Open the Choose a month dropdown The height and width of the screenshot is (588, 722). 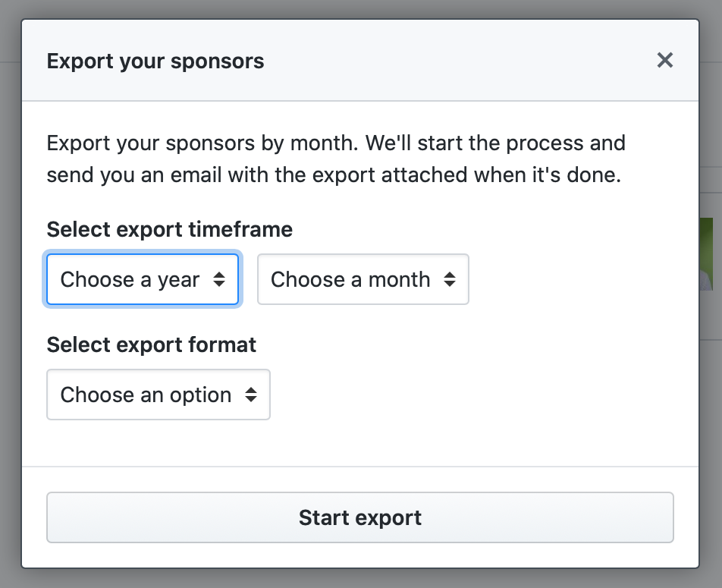(363, 280)
